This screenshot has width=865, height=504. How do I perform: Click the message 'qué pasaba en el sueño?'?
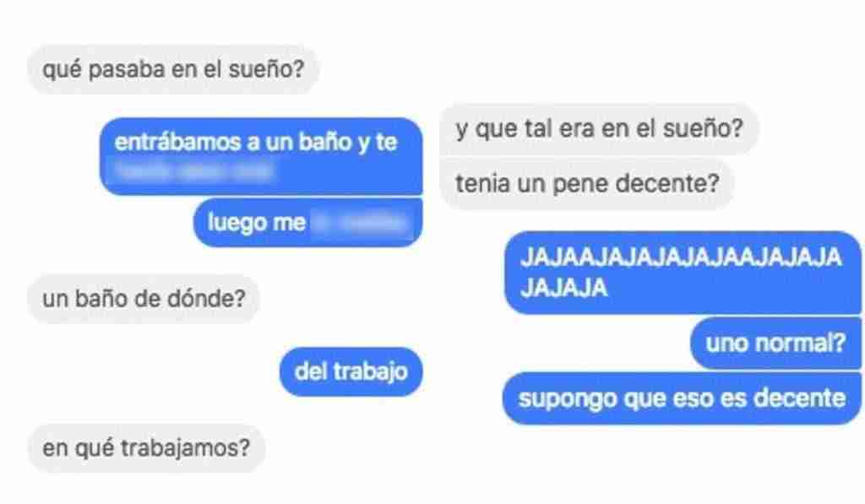click(x=173, y=69)
